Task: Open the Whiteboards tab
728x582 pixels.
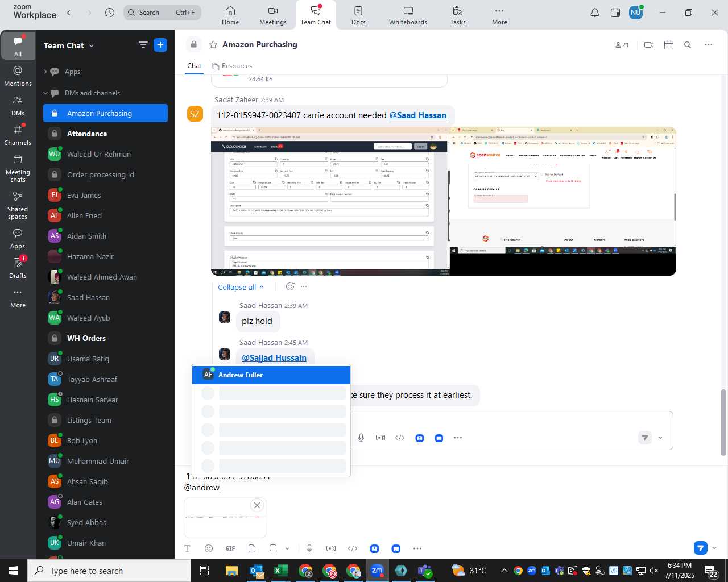Action: (408, 15)
